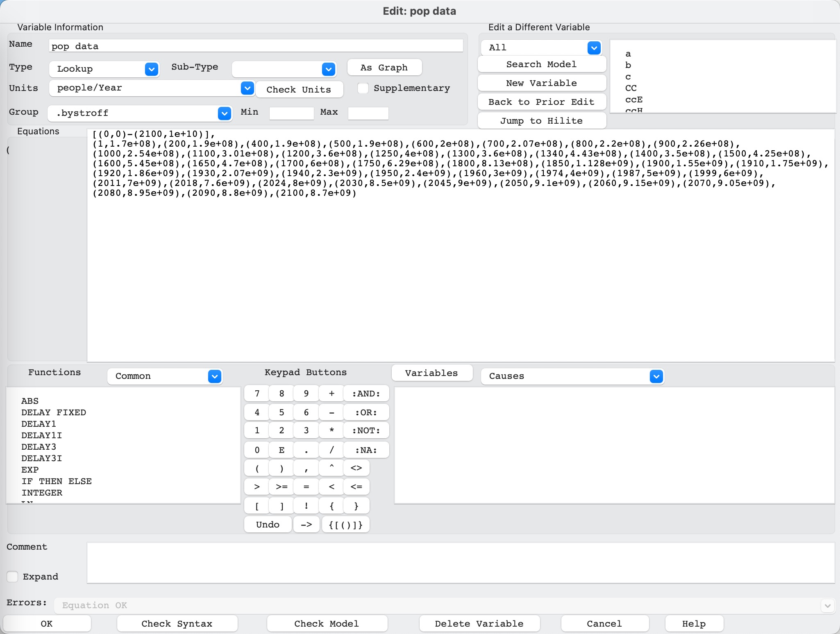Click the Check Model button
The height and width of the screenshot is (634, 840).
pyautogui.click(x=327, y=623)
